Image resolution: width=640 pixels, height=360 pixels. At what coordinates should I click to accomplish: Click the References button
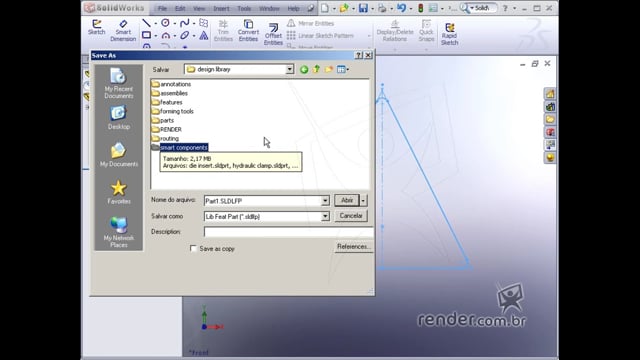click(353, 247)
